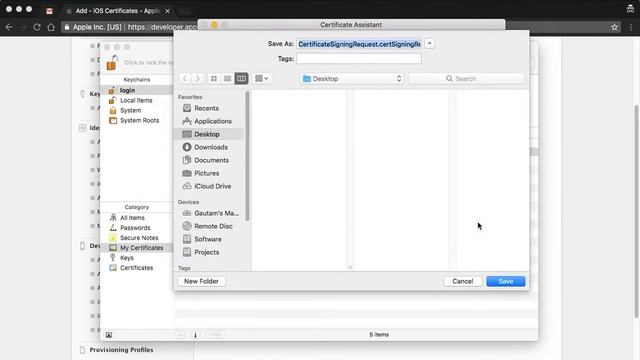Open Provisioning Profiles in the web page
The width and height of the screenshot is (640, 360).
121,350
